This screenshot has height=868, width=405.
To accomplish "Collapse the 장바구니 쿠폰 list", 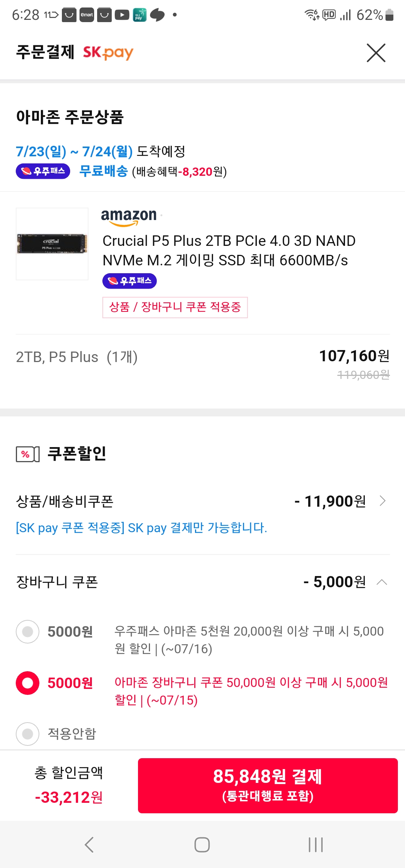I will coord(382,582).
